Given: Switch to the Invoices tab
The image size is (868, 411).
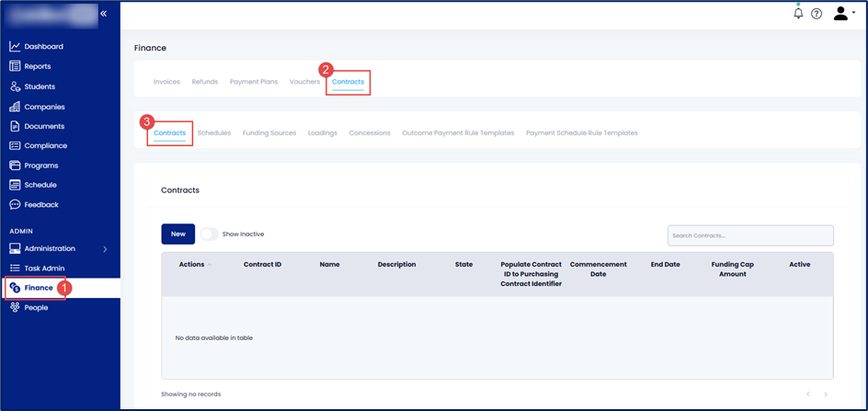Looking at the screenshot, I should [166, 82].
